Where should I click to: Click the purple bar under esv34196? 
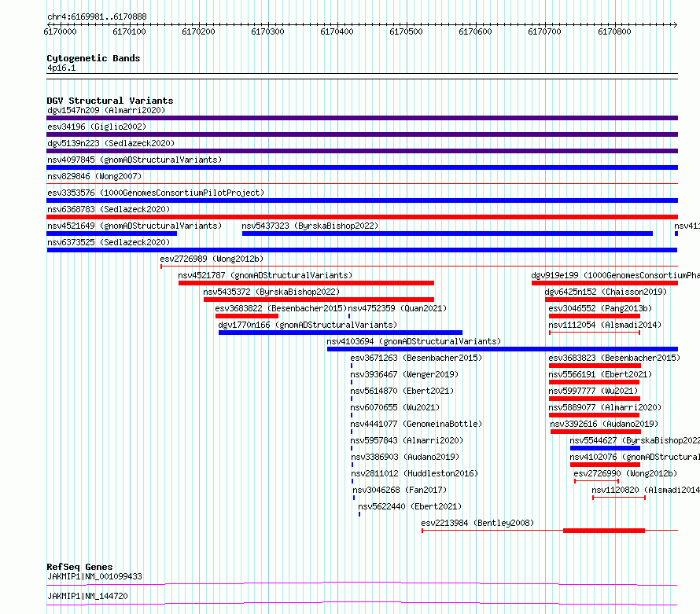pos(362,134)
